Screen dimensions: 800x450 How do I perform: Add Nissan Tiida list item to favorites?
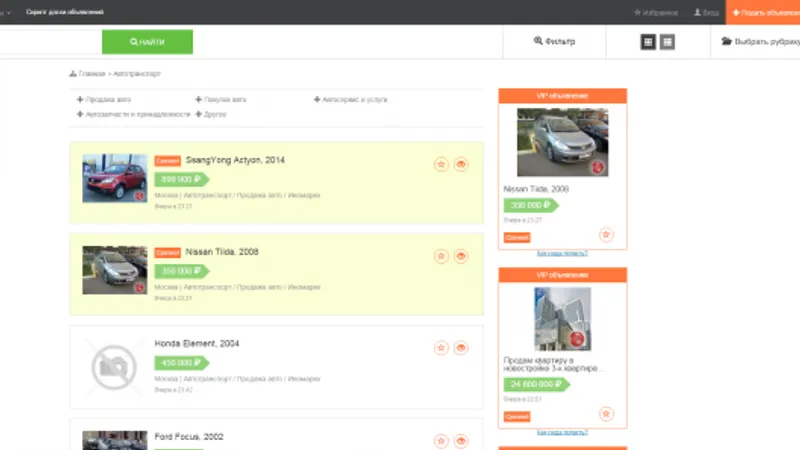click(x=441, y=256)
